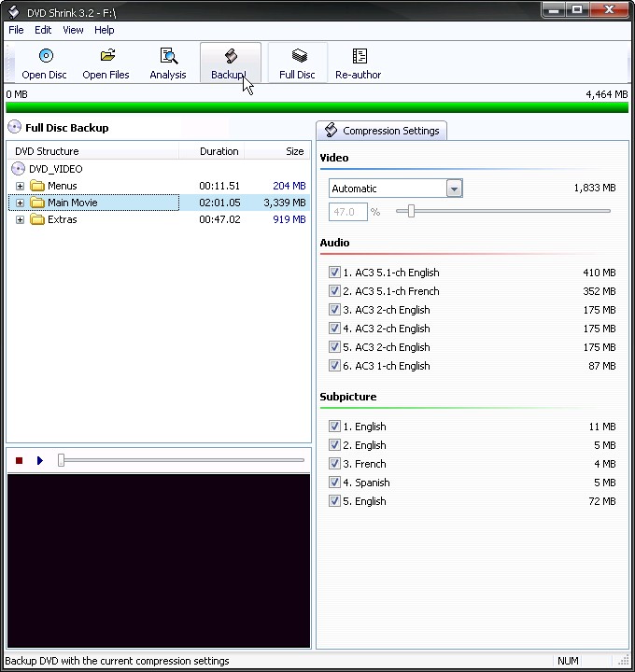Play preview with the blue play button
The image size is (635, 672).
click(x=40, y=460)
